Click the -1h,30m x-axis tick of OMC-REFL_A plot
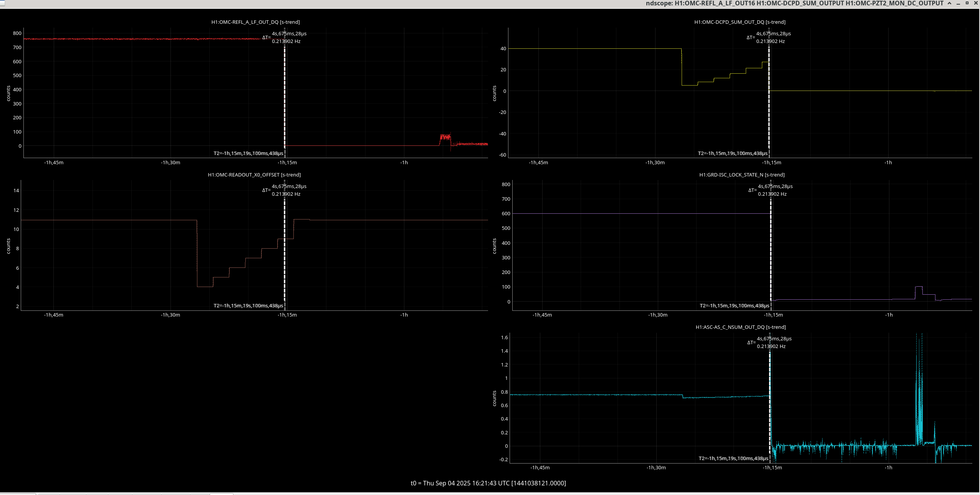 click(x=171, y=163)
